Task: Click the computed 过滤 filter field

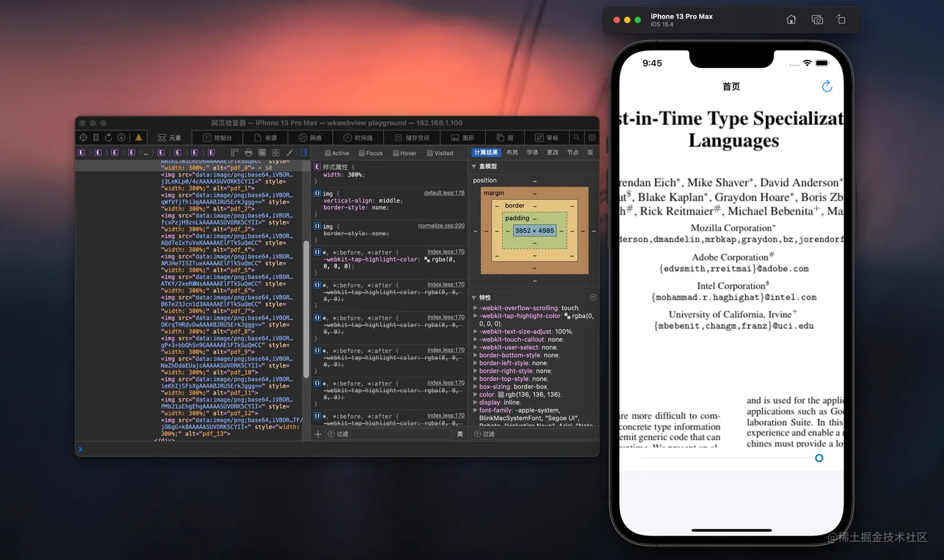Action: (x=534, y=434)
